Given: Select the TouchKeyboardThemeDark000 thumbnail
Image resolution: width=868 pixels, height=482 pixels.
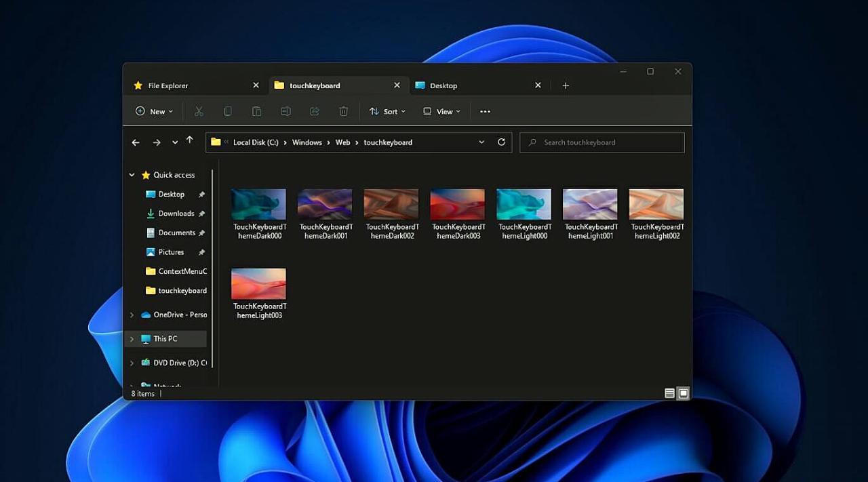Looking at the screenshot, I should pyautogui.click(x=258, y=203).
